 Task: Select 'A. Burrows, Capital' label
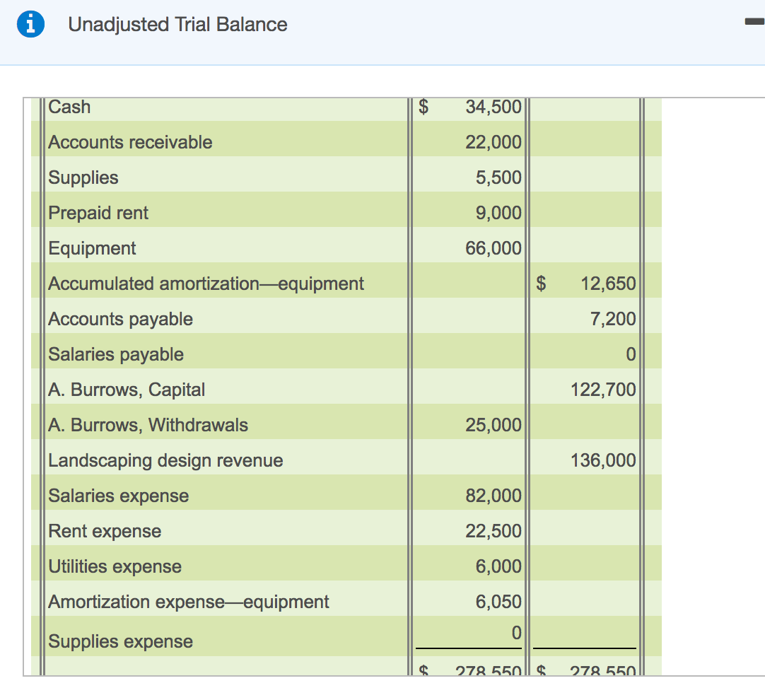tap(127, 390)
